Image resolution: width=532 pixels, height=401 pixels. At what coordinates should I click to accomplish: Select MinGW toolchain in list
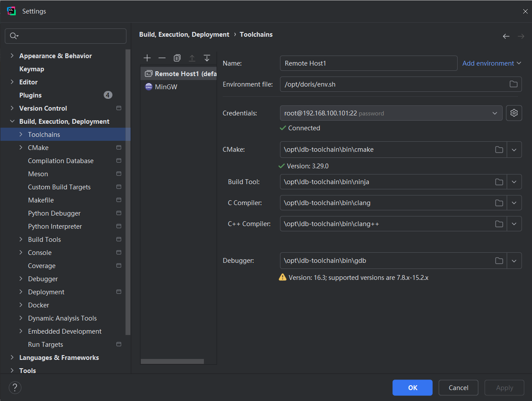coord(178,87)
